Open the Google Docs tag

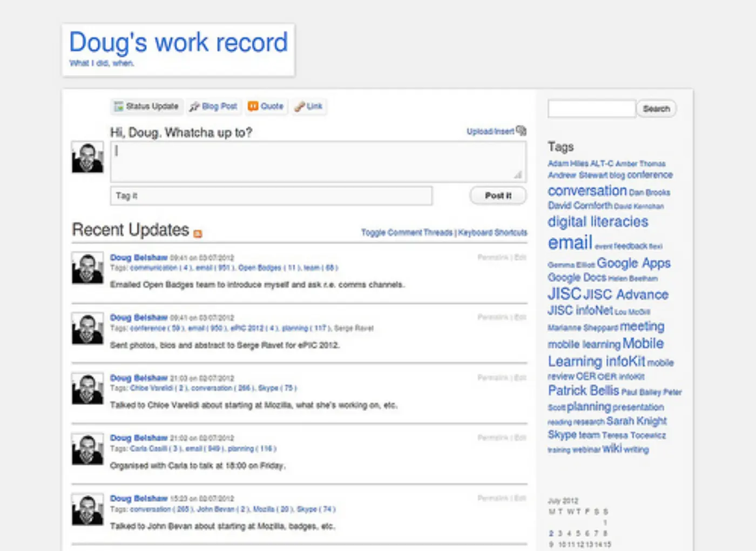[x=577, y=278]
